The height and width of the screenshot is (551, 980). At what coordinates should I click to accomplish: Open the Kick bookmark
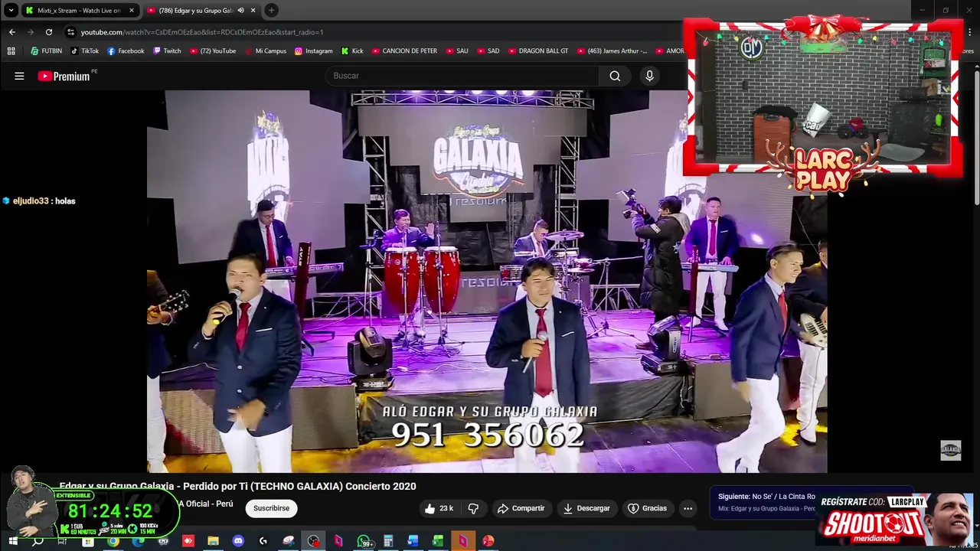[352, 51]
